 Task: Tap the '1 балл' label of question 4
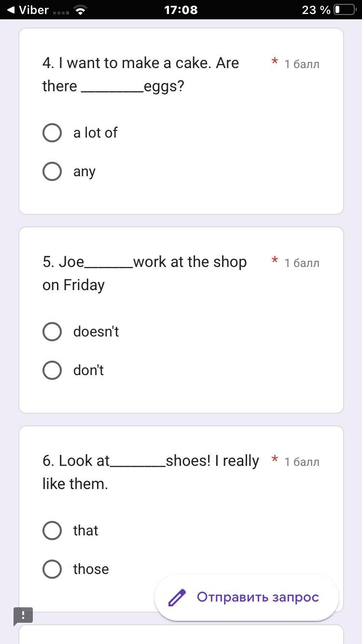(302, 64)
